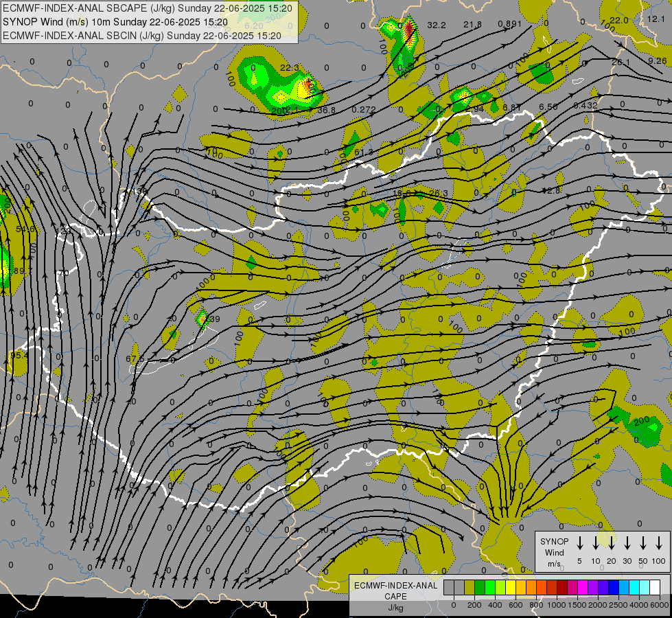
Task: Click the 12.1 value at top right
Action: 656,19
